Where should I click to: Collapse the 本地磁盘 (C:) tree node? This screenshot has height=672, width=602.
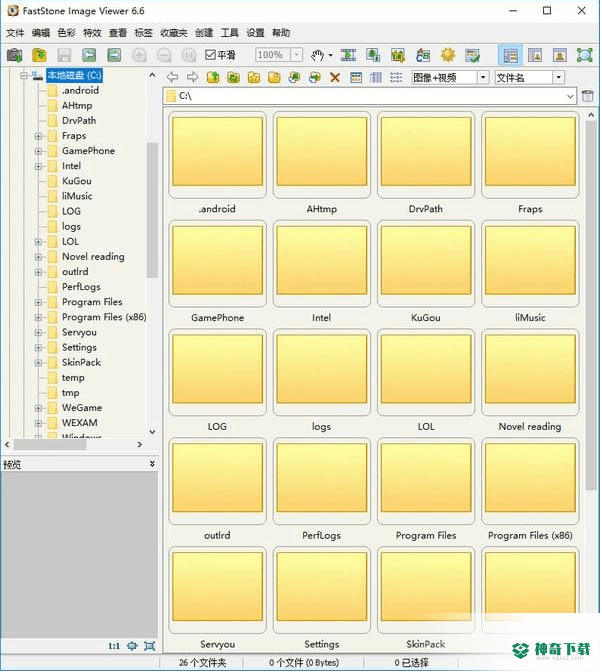click(x=24, y=75)
